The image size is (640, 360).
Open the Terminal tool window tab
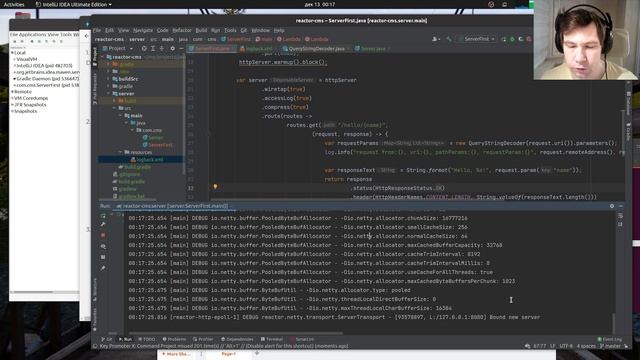272,339
